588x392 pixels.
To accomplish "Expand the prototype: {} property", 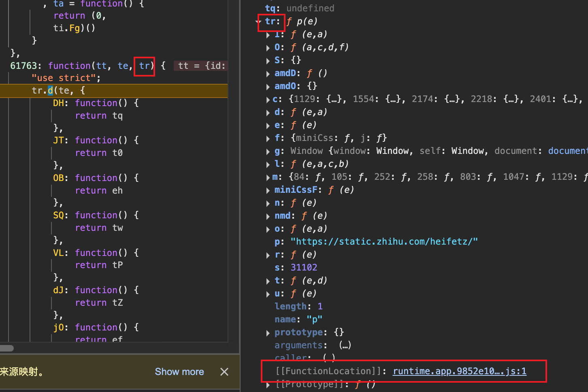I will pos(268,333).
